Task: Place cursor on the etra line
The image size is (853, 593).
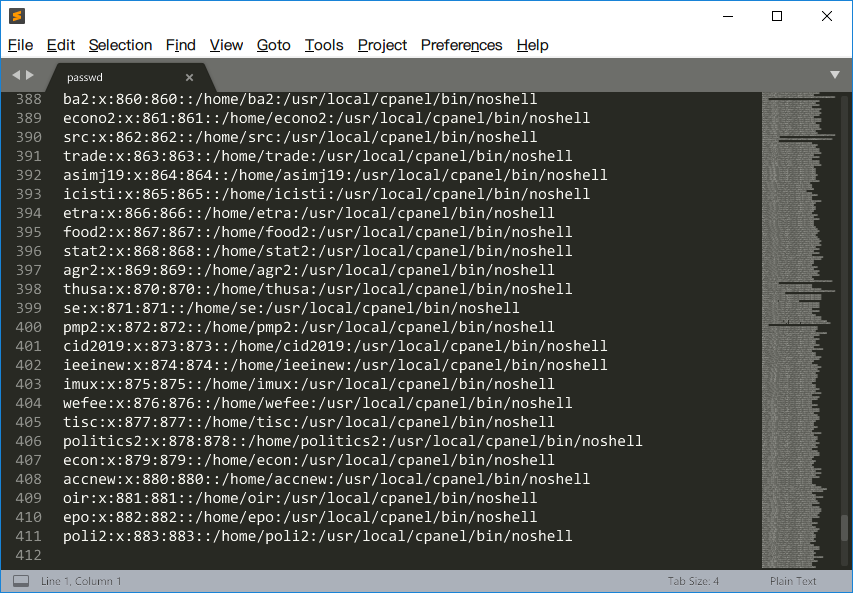Action: pyautogui.click(x=309, y=213)
